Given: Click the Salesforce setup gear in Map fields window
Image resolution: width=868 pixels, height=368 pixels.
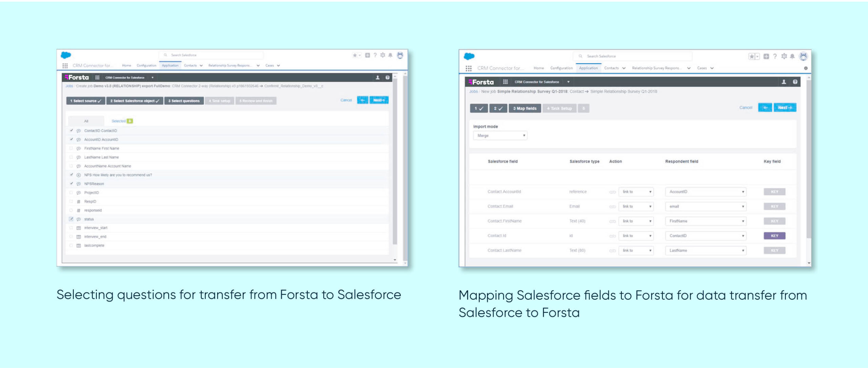Looking at the screenshot, I should tap(784, 56).
